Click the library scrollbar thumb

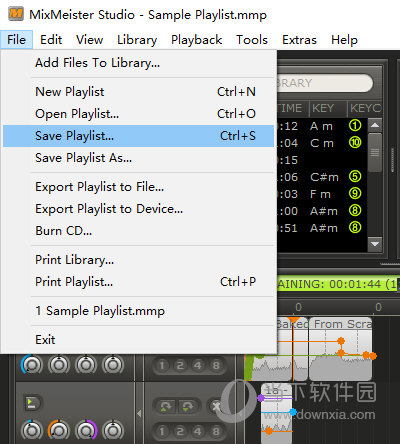[375, 153]
